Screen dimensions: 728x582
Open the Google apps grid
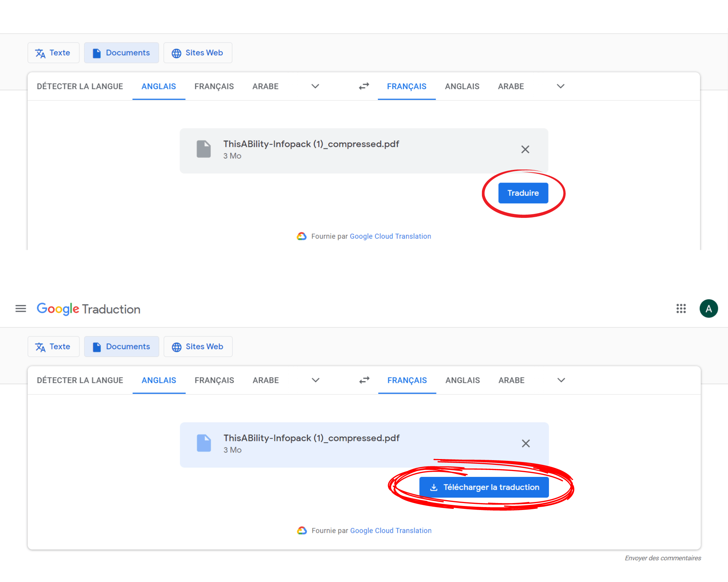click(681, 309)
